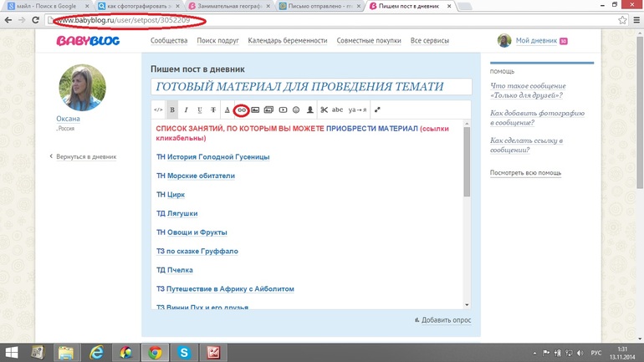
Task: Go back to the previous browser page
Action: 8,20
